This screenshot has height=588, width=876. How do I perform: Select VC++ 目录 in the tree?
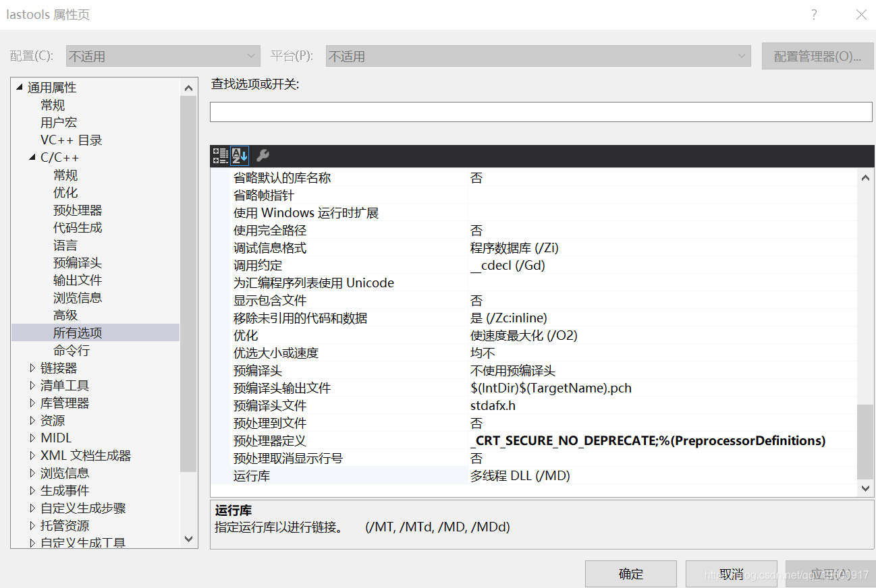[x=72, y=140]
